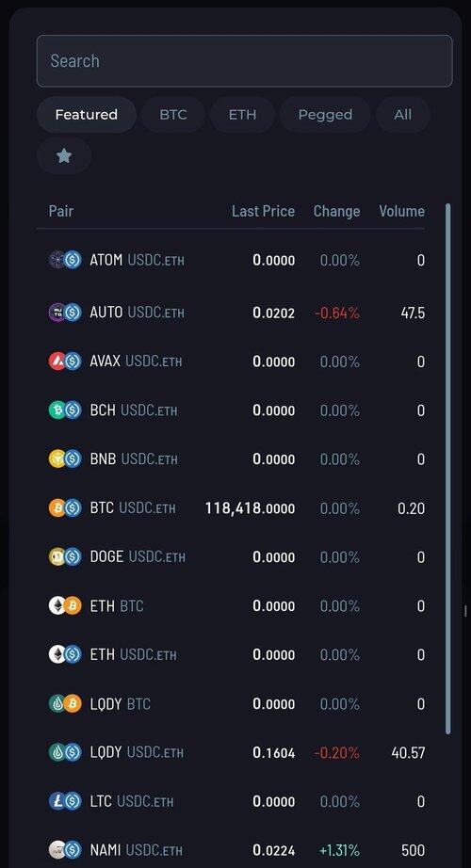Sort by Change column header
Screen dimensions: 471x868
pyautogui.click(x=336, y=211)
